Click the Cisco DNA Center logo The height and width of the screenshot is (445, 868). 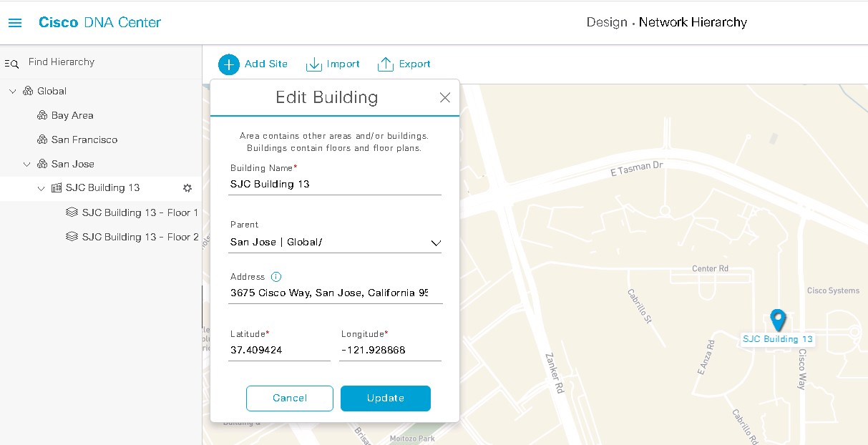pos(99,22)
